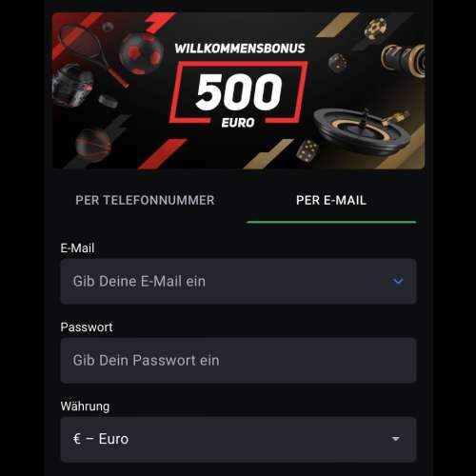Viewport: 476px width, 476px height.
Task: Click the golden slot reels graphic
Action: 404,59
